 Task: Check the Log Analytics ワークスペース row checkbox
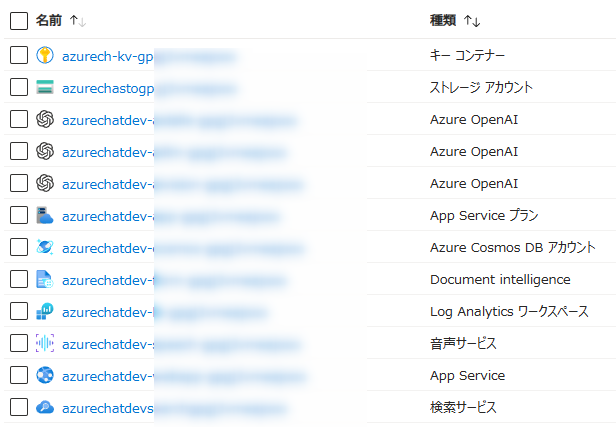19,311
